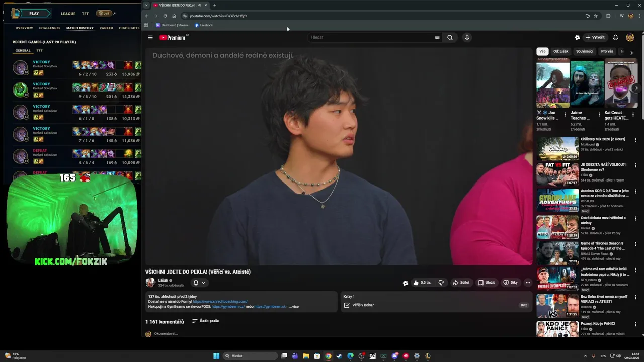This screenshot has height=362, width=644.
Task: Open the shreditcoaching.com link
Action: pos(220,301)
